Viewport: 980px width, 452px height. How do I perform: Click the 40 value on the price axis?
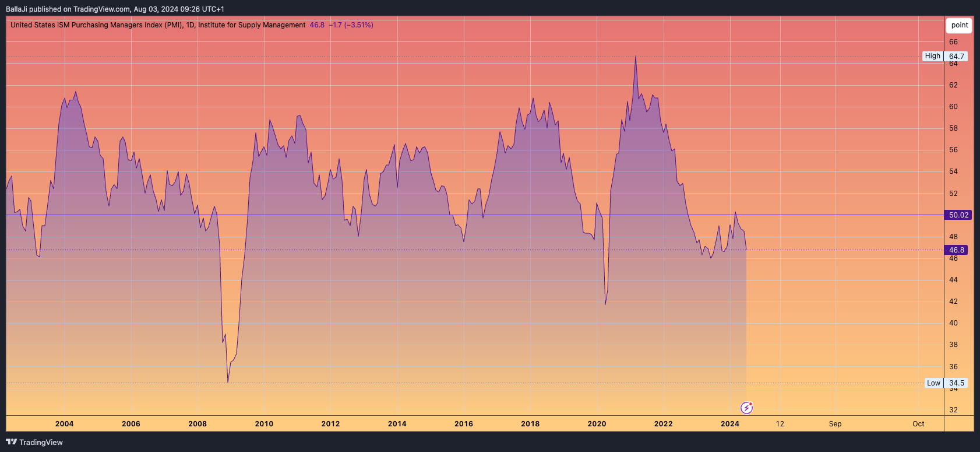click(x=953, y=323)
